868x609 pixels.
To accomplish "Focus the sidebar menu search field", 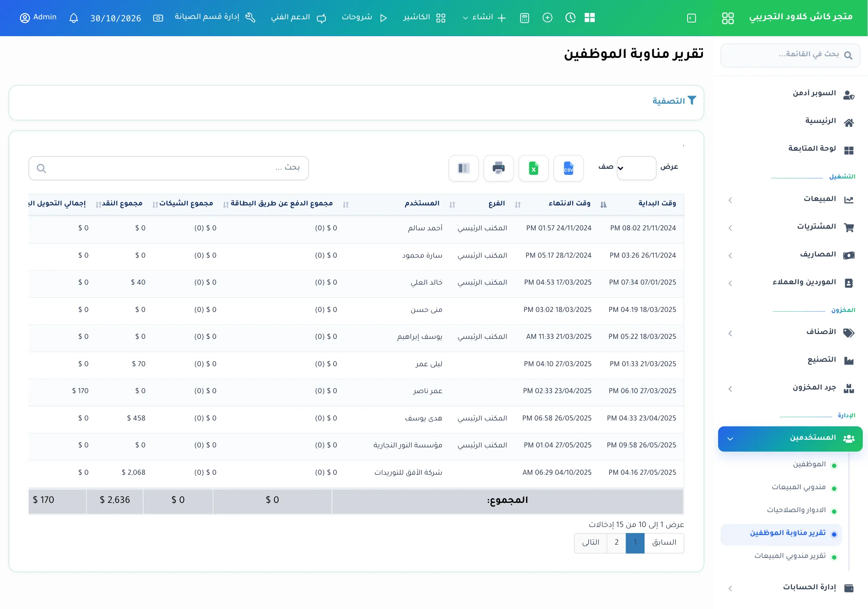I will 790,55.
